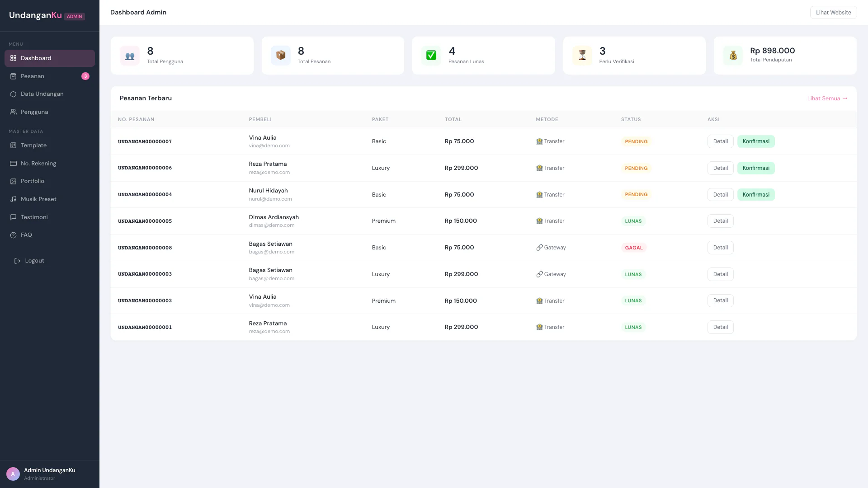Image resolution: width=868 pixels, height=488 pixels.
Task: Click the Dashboard grid icon in sidebar
Action: click(13, 58)
